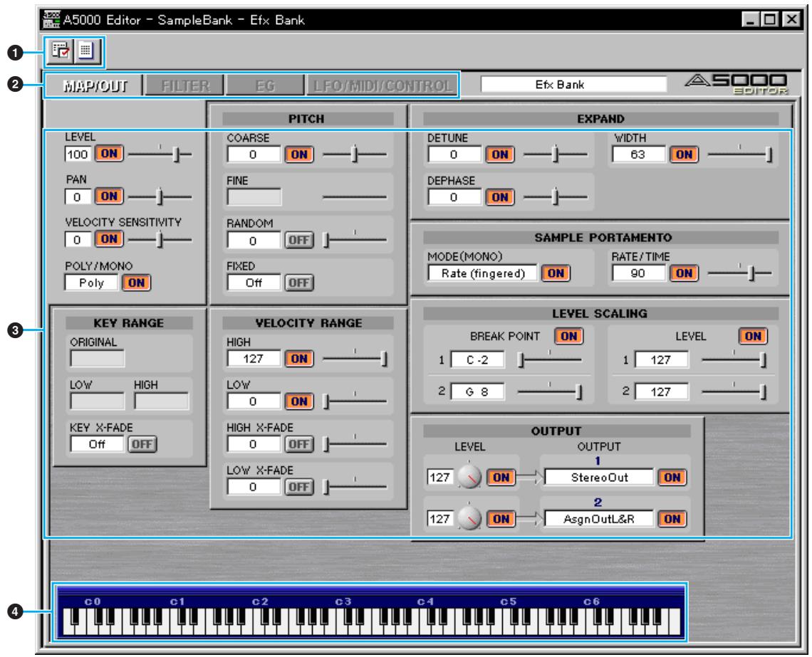Toggle output 2 level ON button
812x657 pixels.
501,519
